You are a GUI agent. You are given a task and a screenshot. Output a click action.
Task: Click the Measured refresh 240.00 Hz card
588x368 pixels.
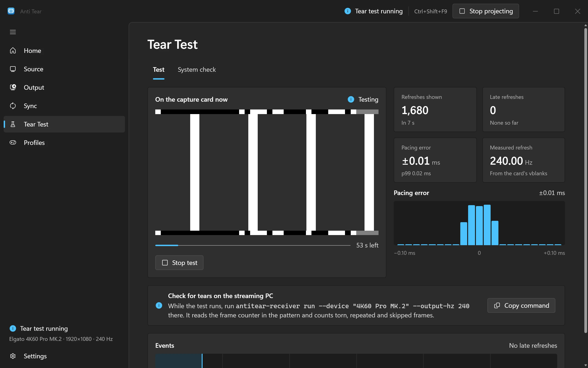(523, 160)
